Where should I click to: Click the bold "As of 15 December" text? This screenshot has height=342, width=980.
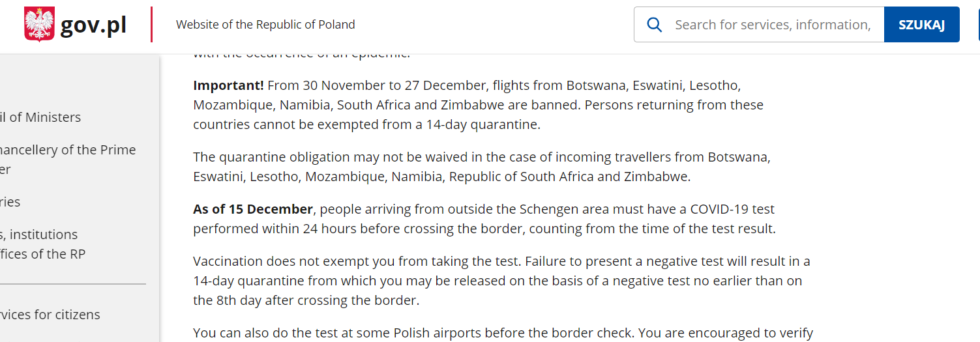[253, 209]
